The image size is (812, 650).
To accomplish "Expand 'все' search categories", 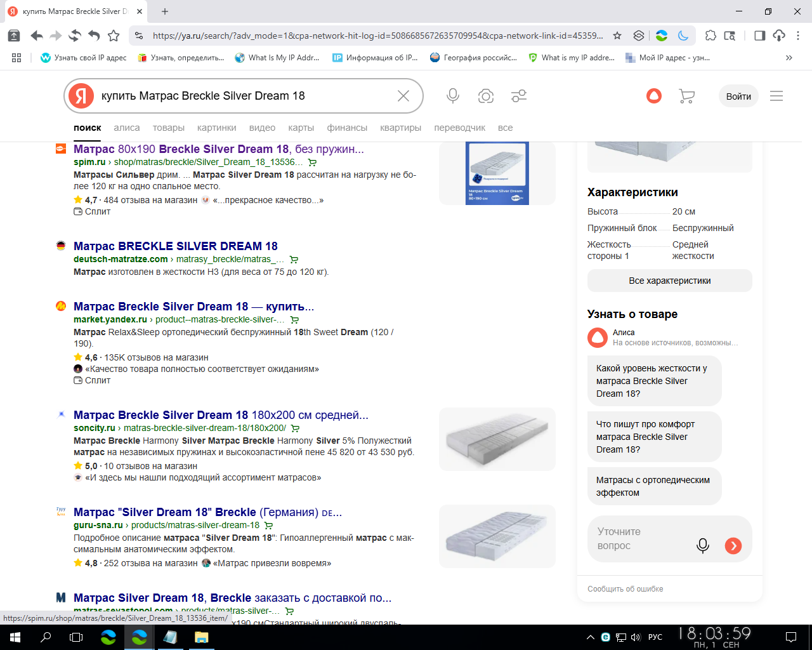I will (506, 128).
